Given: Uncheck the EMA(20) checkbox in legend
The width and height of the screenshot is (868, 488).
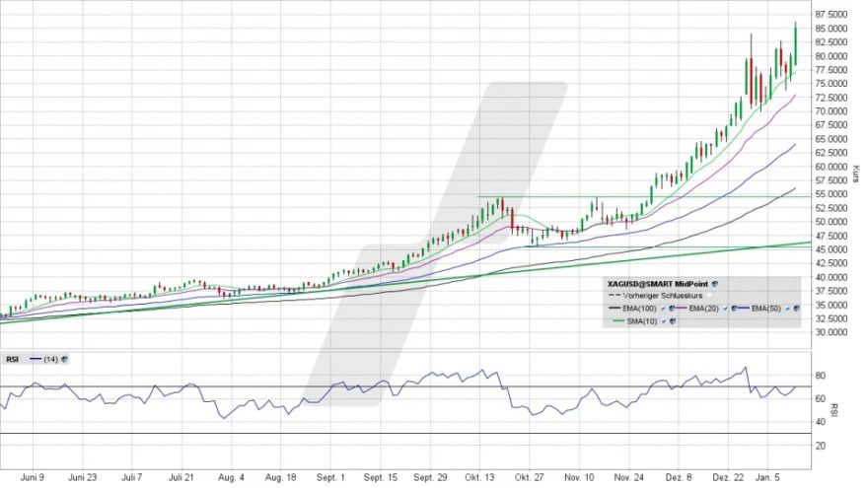Looking at the screenshot, I should tap(724, 309).
